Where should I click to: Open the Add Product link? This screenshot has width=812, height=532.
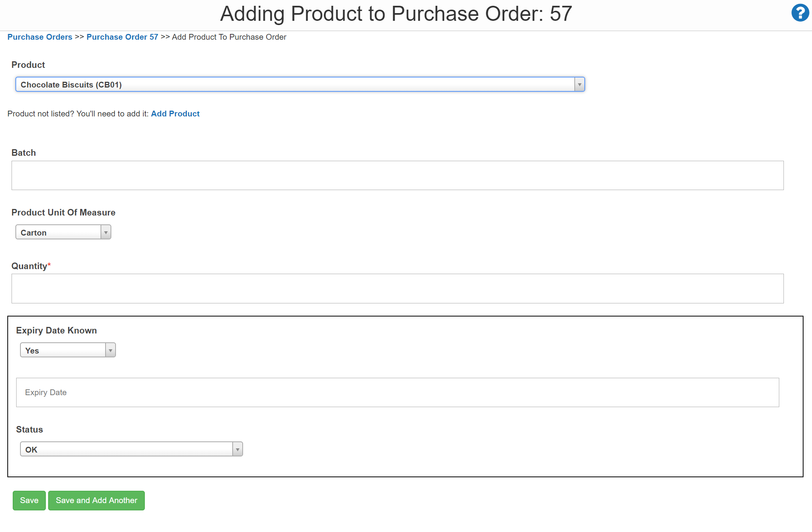coord(175,113)
